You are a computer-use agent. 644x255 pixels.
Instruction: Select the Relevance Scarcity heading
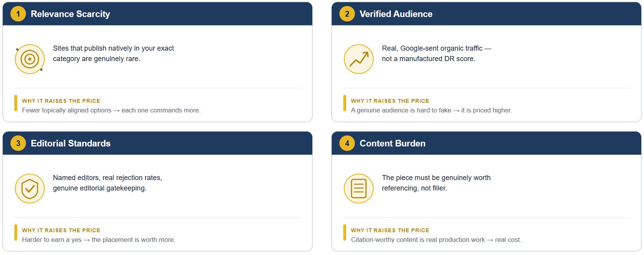[70, 14]
